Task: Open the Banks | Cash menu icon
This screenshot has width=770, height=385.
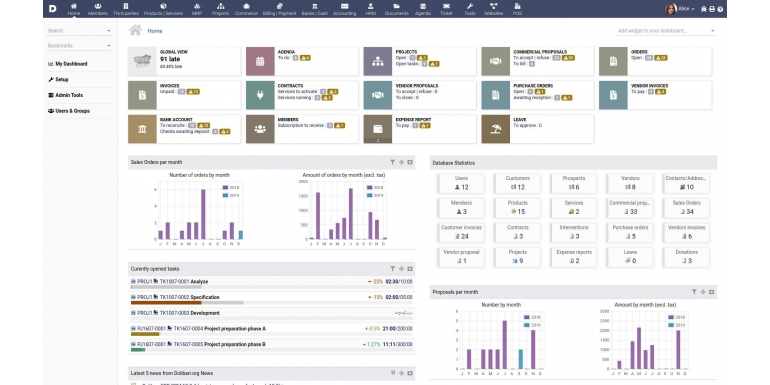Action: point(315,6)
